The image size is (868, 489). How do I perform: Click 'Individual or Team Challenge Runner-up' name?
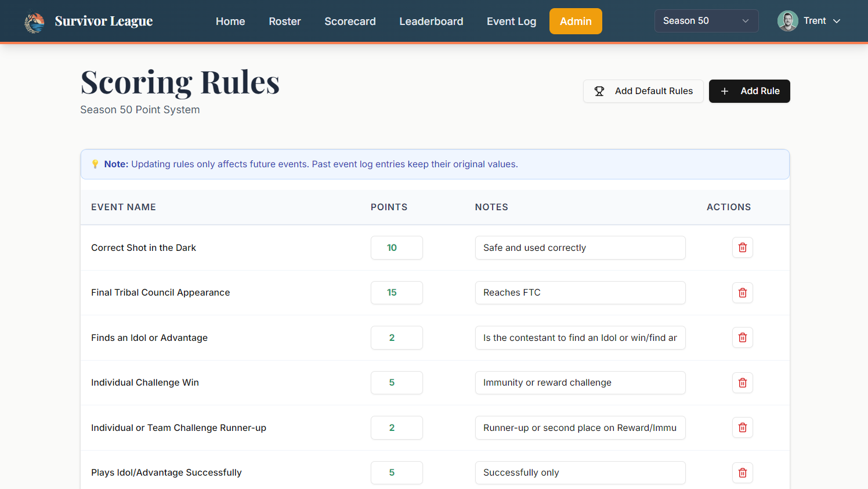point(179,428)
